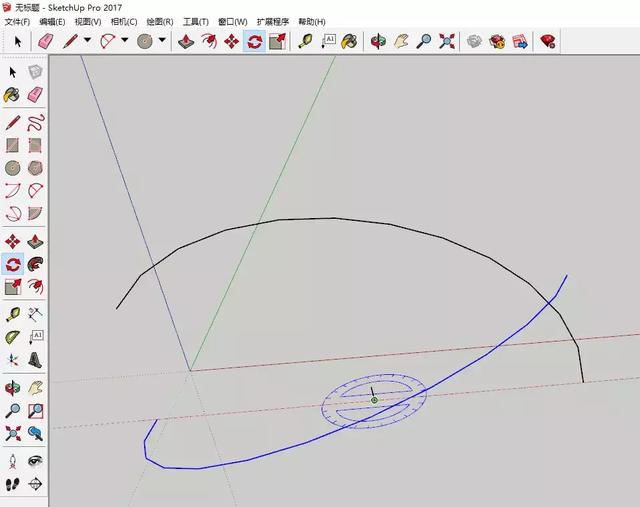
Task: Pick the Tape Measure tool in the top toolbar
Action: 305,41
